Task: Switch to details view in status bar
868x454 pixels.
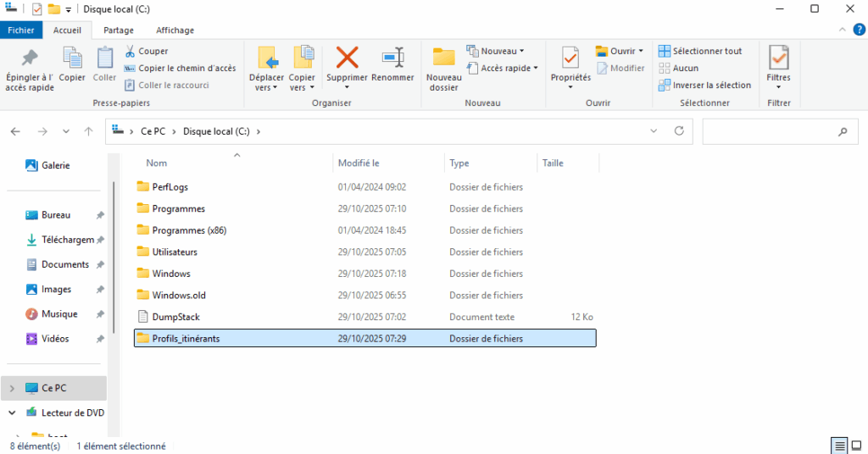Action: (839, 446)
